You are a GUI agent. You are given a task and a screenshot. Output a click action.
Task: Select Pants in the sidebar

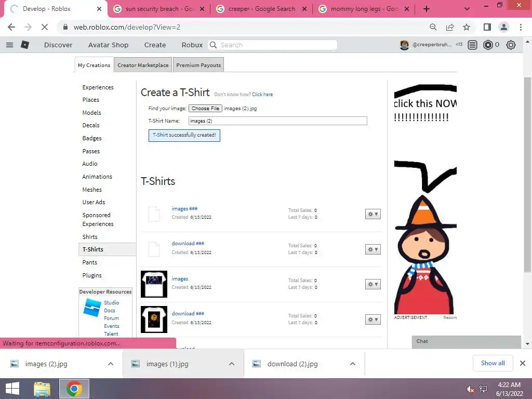point(89,262)
